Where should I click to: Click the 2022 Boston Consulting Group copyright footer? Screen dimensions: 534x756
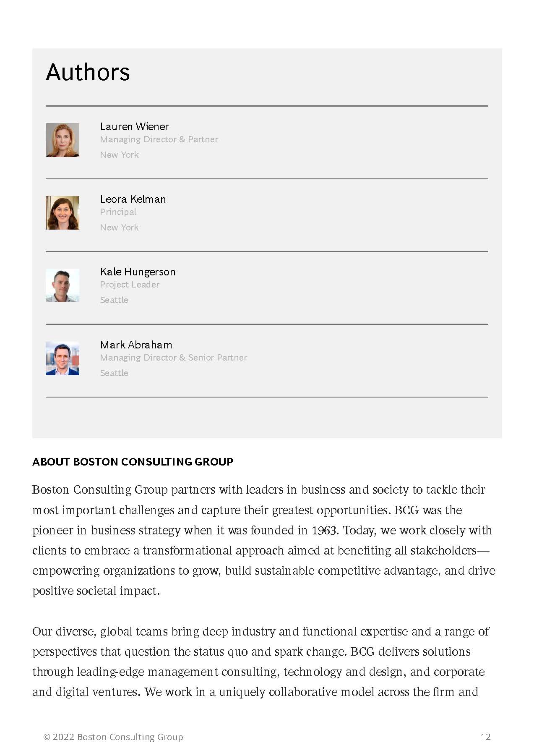click(x=113, y=737)
